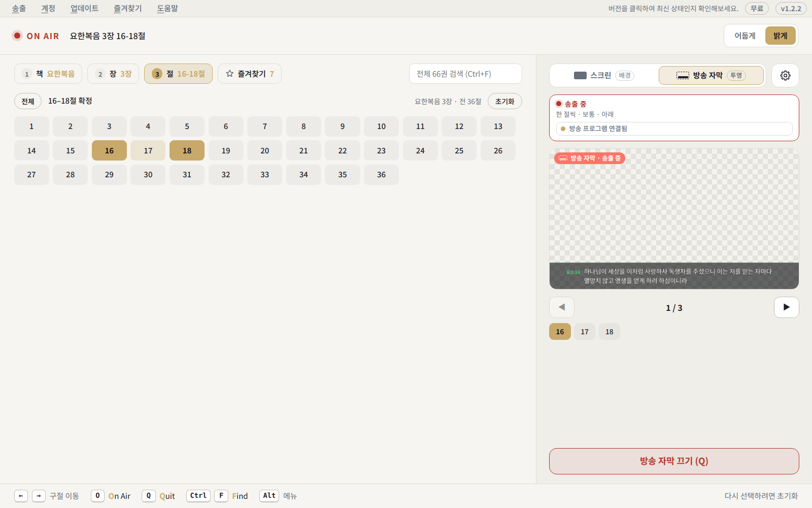Screen dimensions: 812x508
Task: Open the 도움말 menu
Action: click(167, 8)
